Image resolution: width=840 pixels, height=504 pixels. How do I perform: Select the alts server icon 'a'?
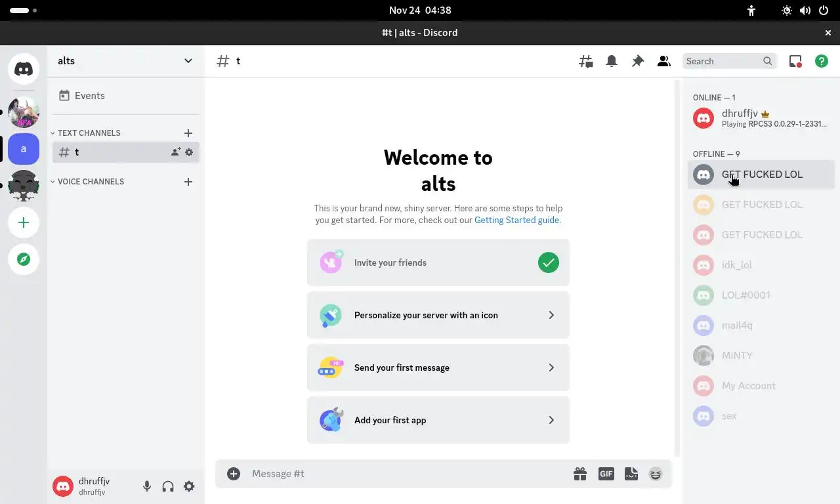click(x=24, y=149)
